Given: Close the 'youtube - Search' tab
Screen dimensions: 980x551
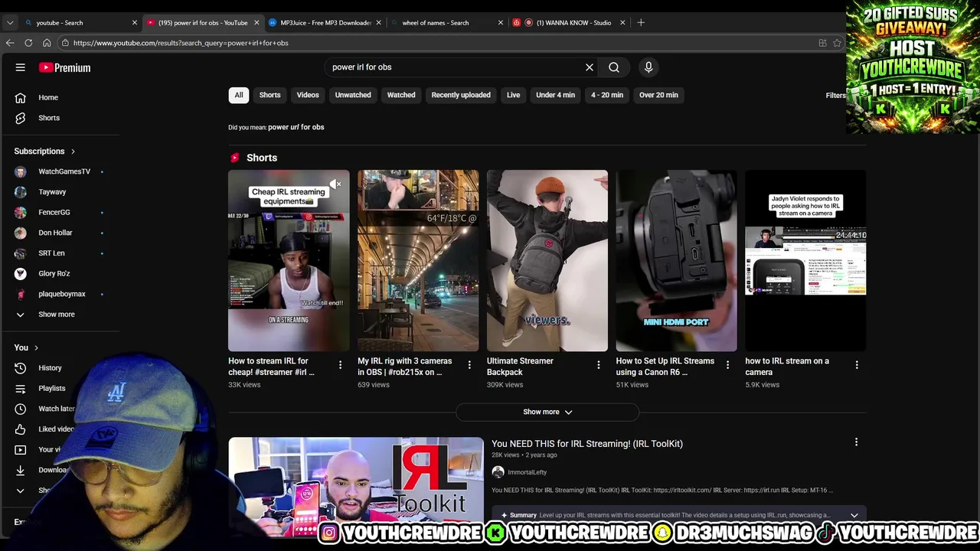Looking at the screenshot, I should pos(134,22).
